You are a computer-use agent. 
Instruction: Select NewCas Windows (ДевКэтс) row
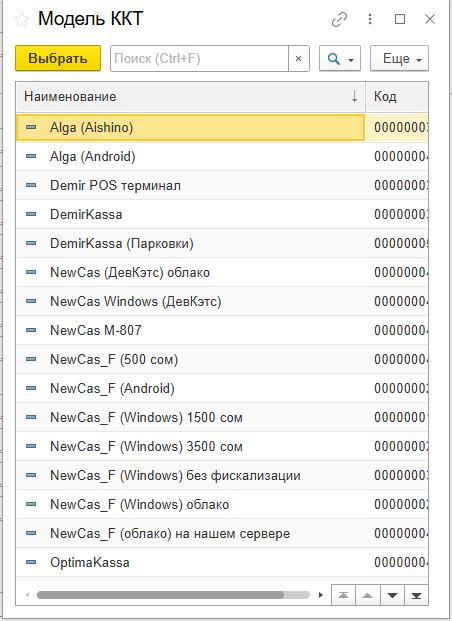click(x=222, y=301)
